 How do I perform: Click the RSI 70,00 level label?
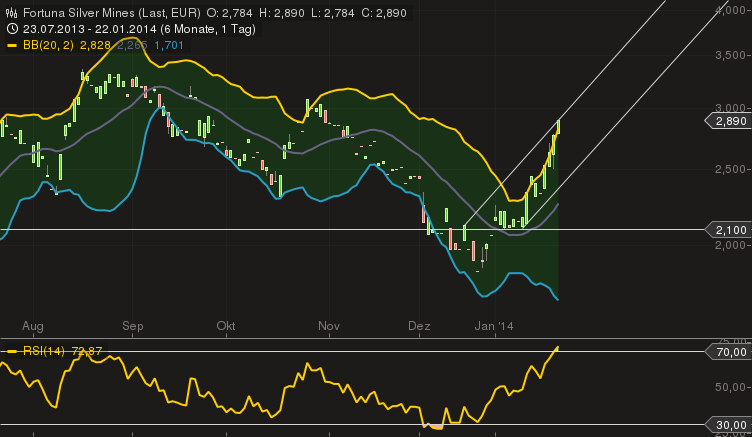(732, 352)
